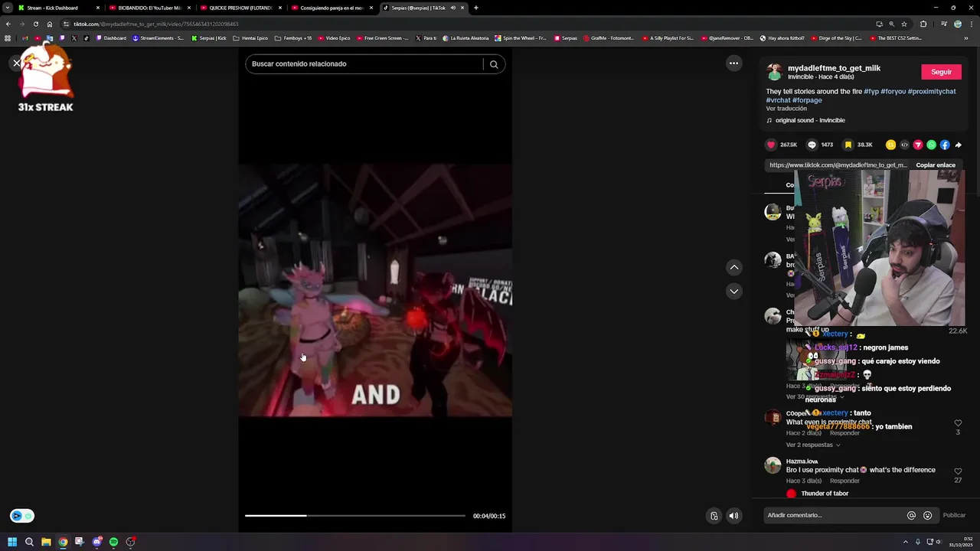
Task: Click 'Copiar enlace' button
Action: tap(936, 165)
